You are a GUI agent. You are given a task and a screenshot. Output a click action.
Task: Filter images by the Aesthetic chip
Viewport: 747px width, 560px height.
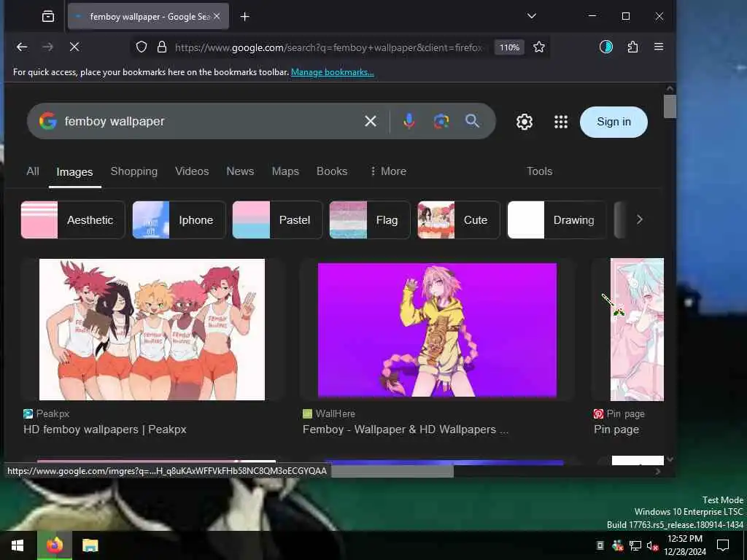73,220
